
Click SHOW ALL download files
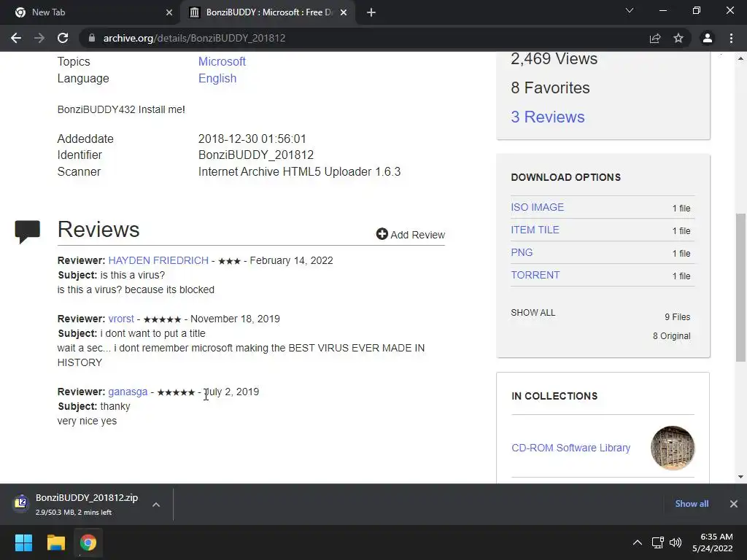(x=533, y=312)
